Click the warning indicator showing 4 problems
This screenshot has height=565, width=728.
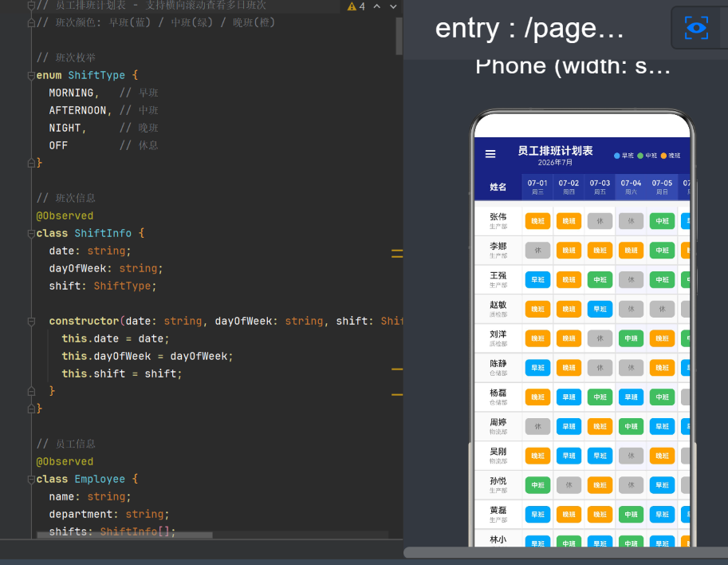tap(356, 6)
